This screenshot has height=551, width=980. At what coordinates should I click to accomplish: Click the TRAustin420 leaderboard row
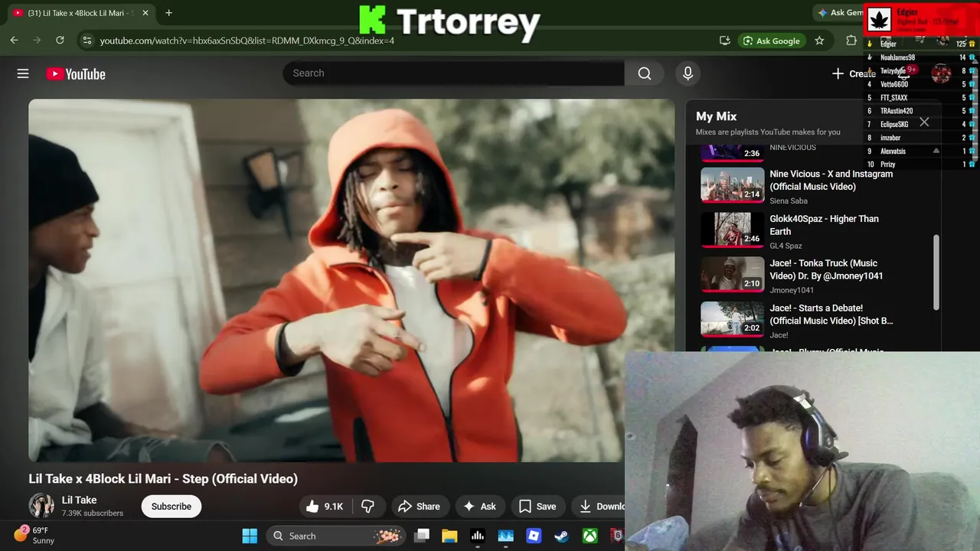click(x=921, y=111)
